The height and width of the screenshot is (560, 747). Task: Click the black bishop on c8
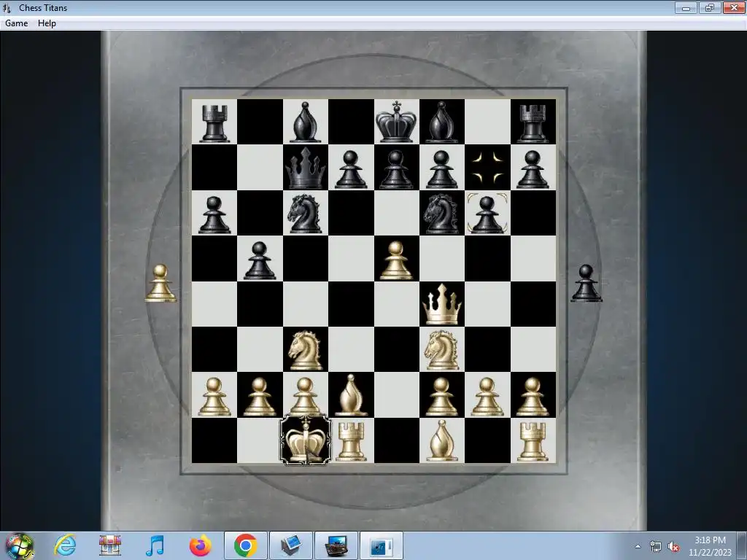tap(306, 122)
